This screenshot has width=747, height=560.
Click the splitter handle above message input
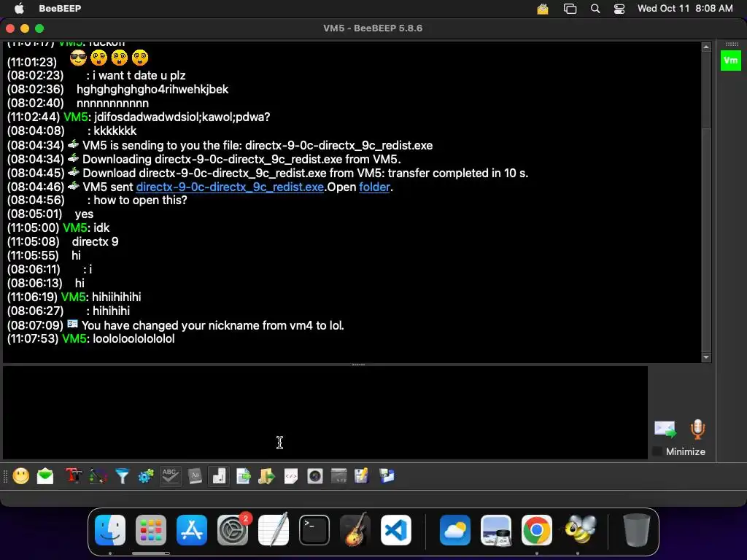click(358, 365)
